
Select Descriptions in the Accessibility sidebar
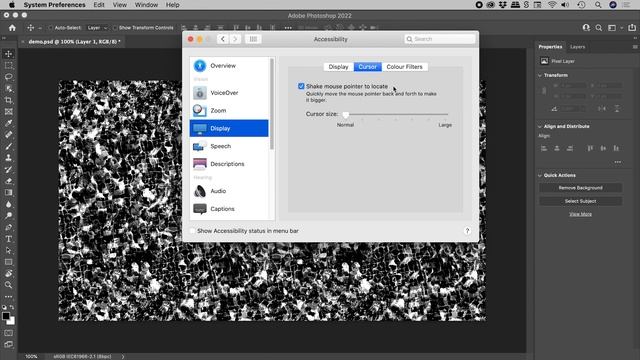[x=229, y=164]
